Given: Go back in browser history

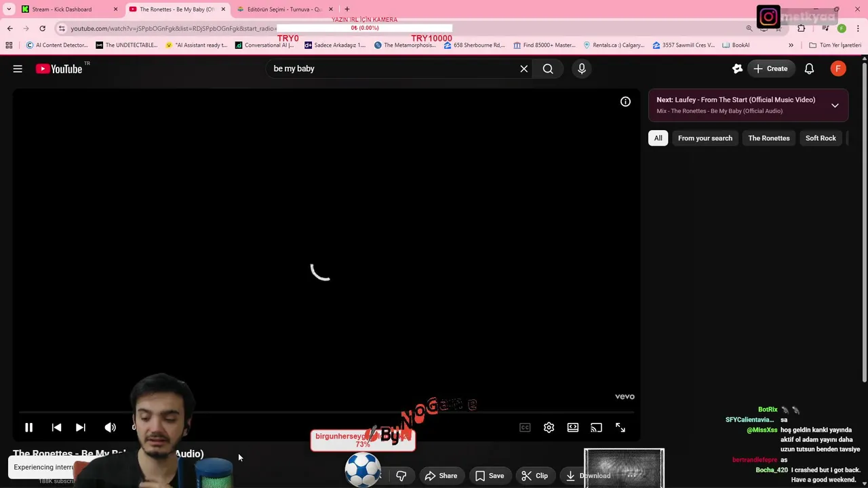Looking at the screenshot, I should [9, 28].
